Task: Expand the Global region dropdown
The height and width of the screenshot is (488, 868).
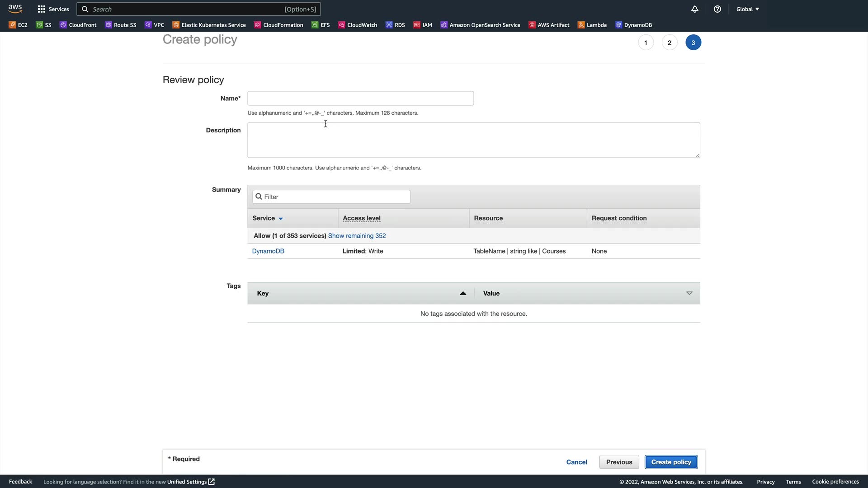Action: [747, 9]
